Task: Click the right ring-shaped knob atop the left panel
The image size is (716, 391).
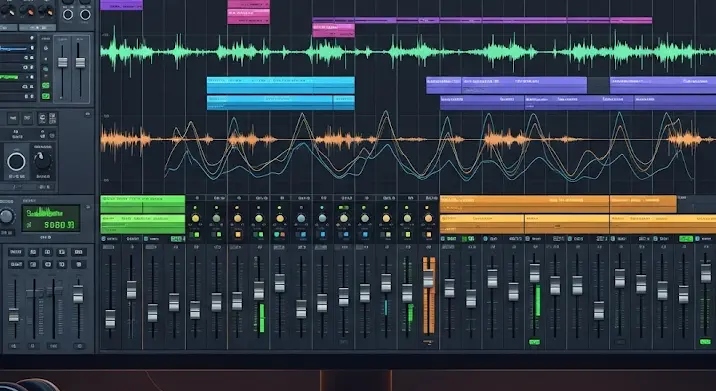Action: [85, 15]
